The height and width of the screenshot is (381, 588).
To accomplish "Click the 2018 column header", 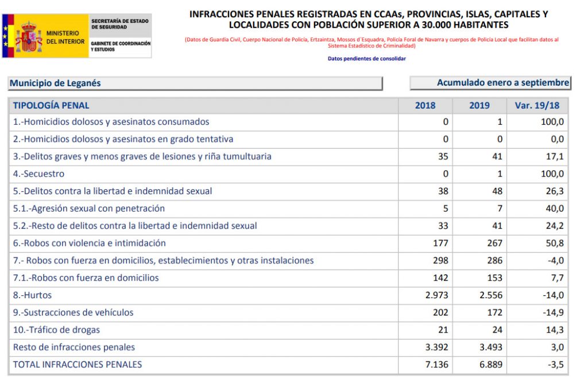I will pos(425,106).
